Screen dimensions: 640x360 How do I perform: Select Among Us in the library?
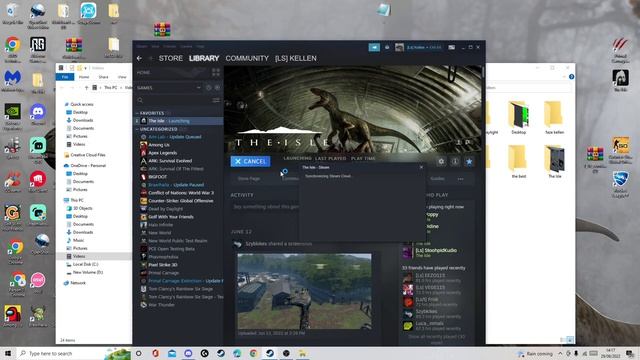tap(159, 145)
